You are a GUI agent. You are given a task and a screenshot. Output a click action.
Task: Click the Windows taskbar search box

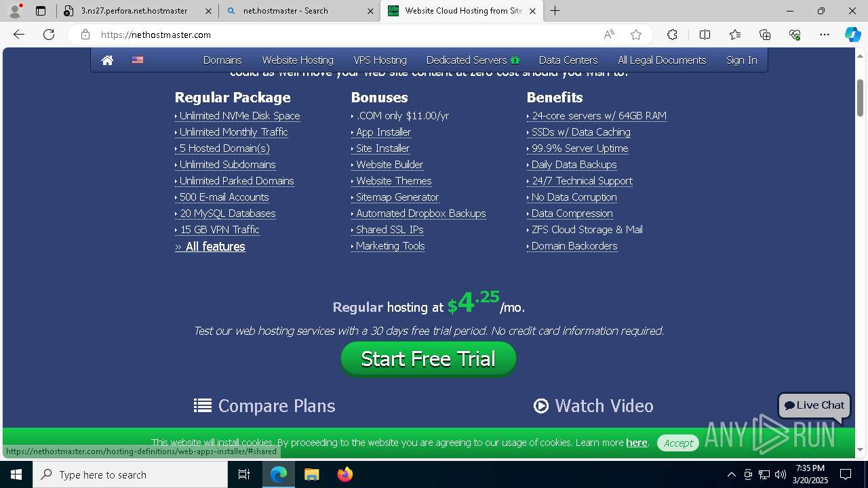click(x=130, y=474)
